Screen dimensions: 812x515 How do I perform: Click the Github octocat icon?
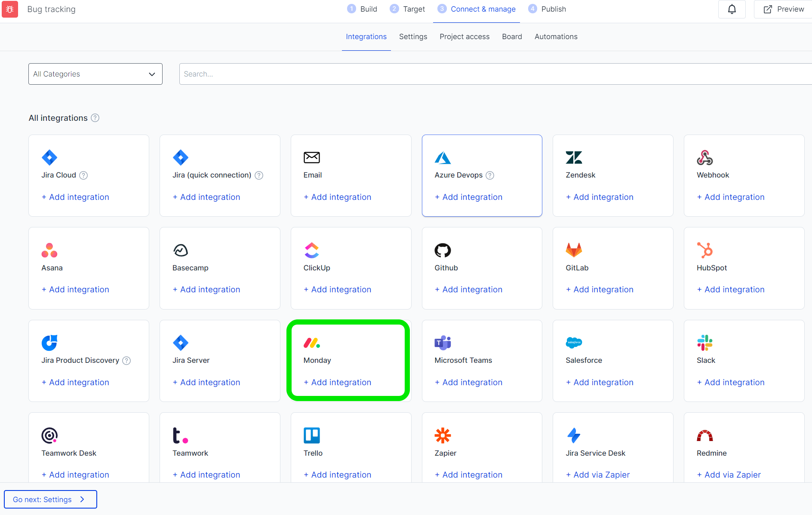[443, 250]
